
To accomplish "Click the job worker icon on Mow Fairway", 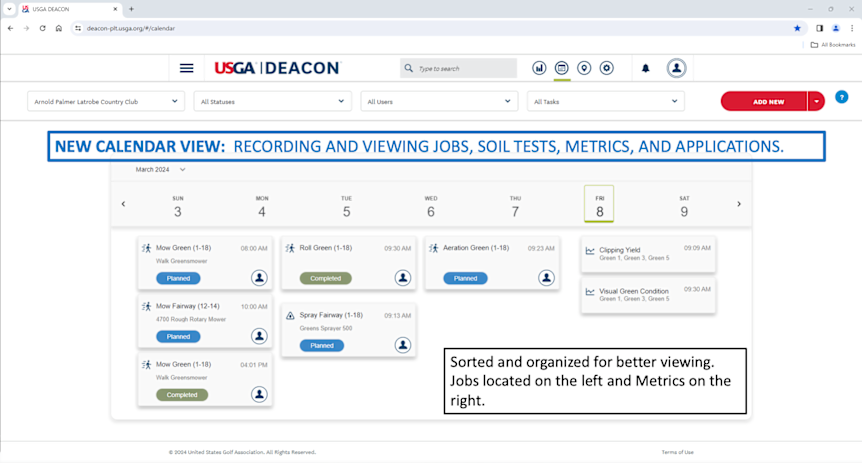I will coord(146,306).
